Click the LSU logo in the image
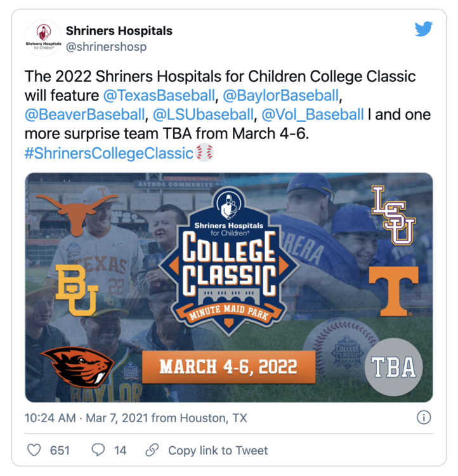 pyautogui.click(x=393, y=215)
